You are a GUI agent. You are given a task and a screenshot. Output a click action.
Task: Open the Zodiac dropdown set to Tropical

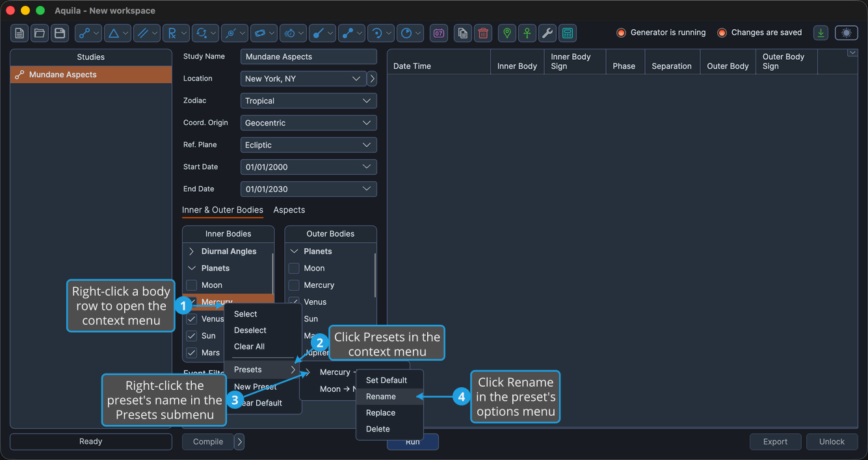point(308,101)
